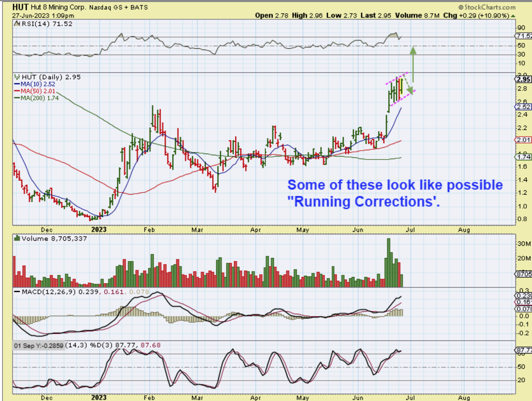Click the price bars icon before HUT (Daily)
532x401 pixels.
tap(17, 77)
